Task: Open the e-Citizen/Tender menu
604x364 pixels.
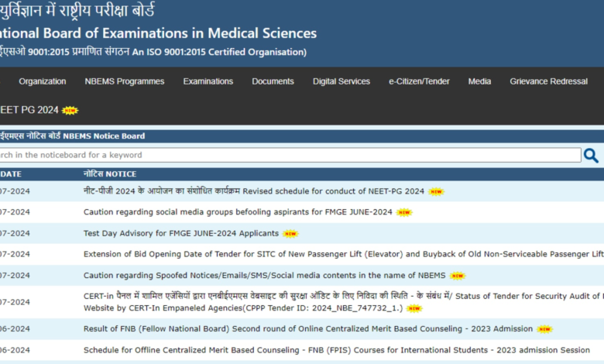Action: pyautogui.click(x=419, y=81)
